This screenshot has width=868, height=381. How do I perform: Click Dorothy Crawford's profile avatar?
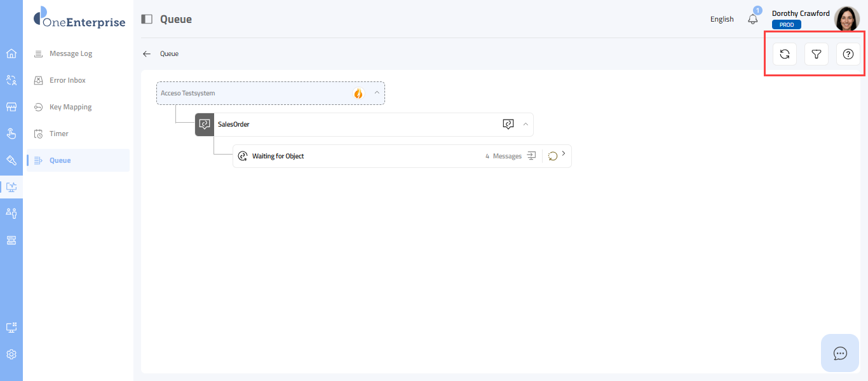click(846, 19)
